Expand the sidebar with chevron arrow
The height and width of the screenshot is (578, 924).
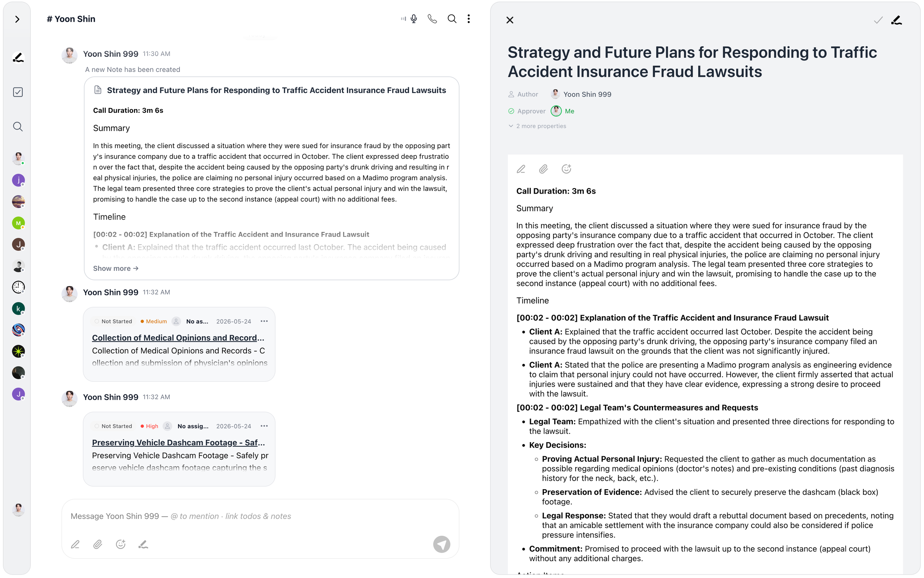17,19
